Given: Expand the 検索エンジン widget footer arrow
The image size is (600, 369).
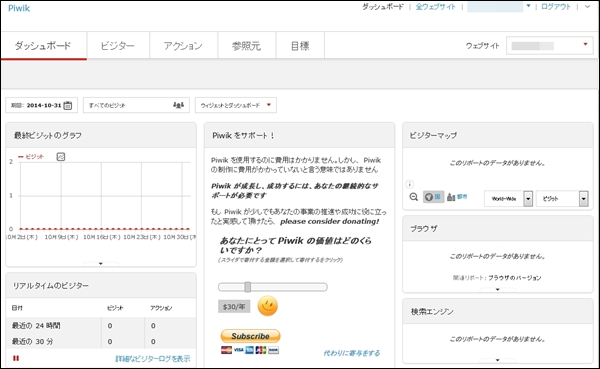Looking at the screenshot, I should pyautogui.click(x=497, y=360).
